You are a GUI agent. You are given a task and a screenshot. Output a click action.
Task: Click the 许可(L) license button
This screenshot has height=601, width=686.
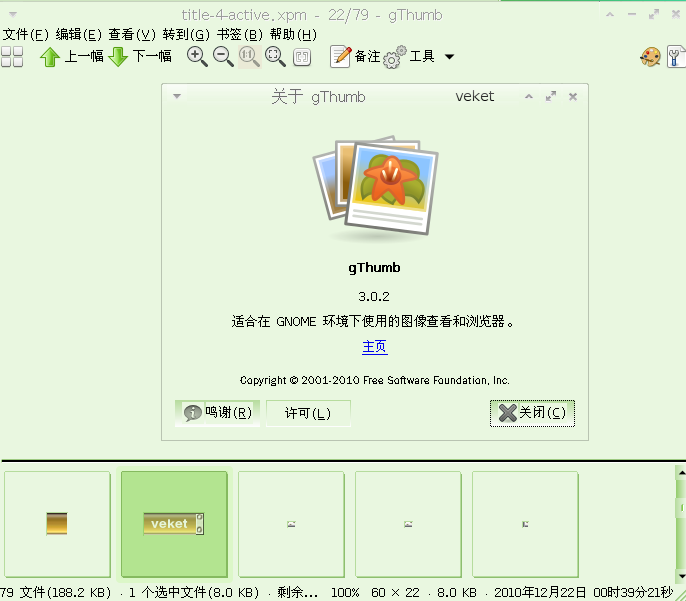(308, 413)
